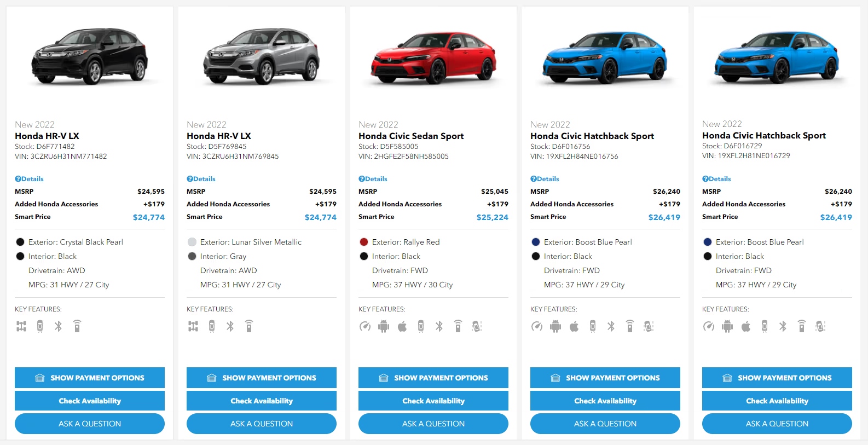Click Android Auto icon on Civic Sedan Sport

point(384,327)
